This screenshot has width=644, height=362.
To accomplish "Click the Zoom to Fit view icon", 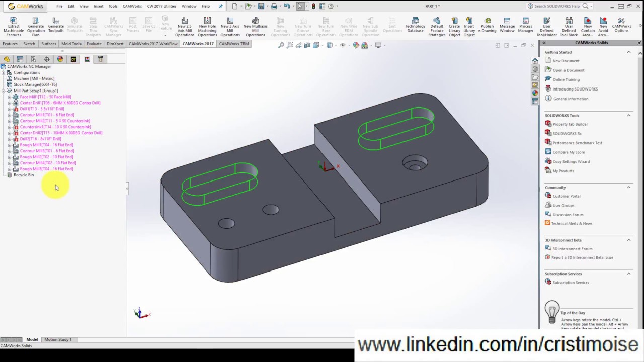I will pyautogui.click(x=281, y=45).
